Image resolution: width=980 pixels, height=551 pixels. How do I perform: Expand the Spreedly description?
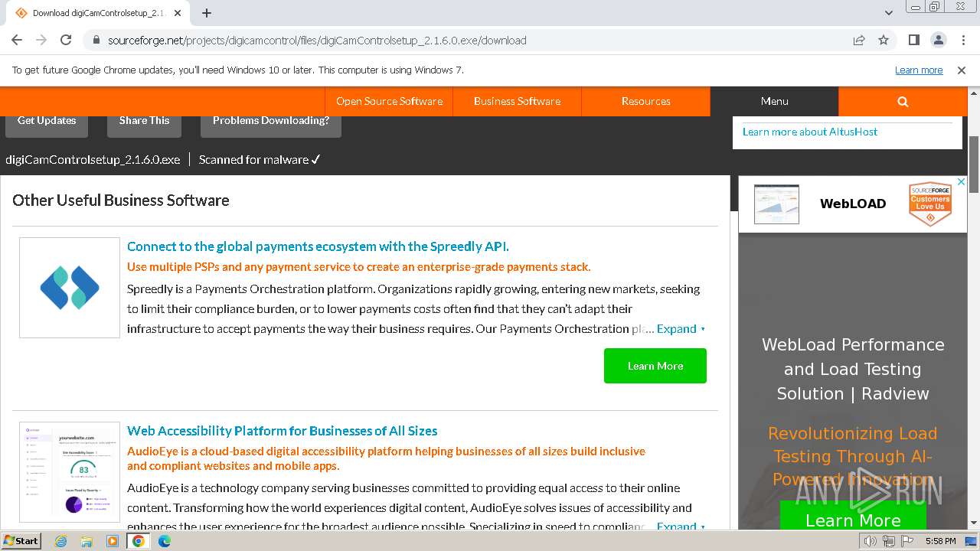[681, 329]
